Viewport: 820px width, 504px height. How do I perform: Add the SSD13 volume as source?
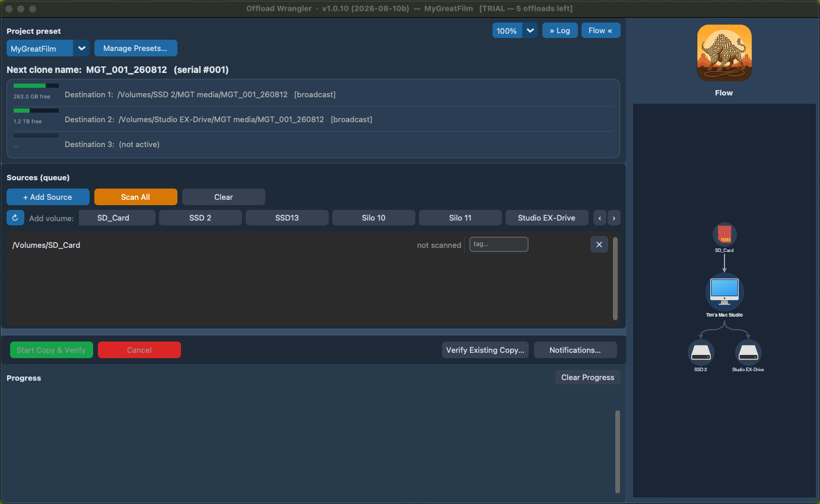point(287,218)
